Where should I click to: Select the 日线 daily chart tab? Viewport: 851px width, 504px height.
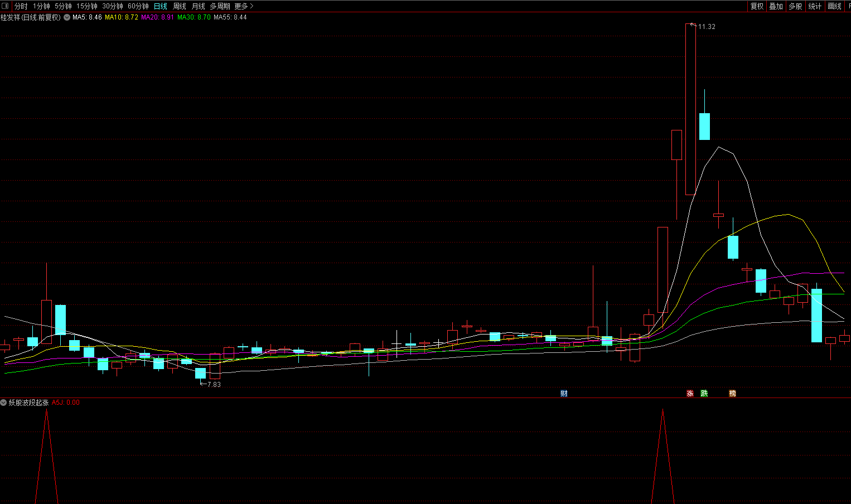point(161,6)
